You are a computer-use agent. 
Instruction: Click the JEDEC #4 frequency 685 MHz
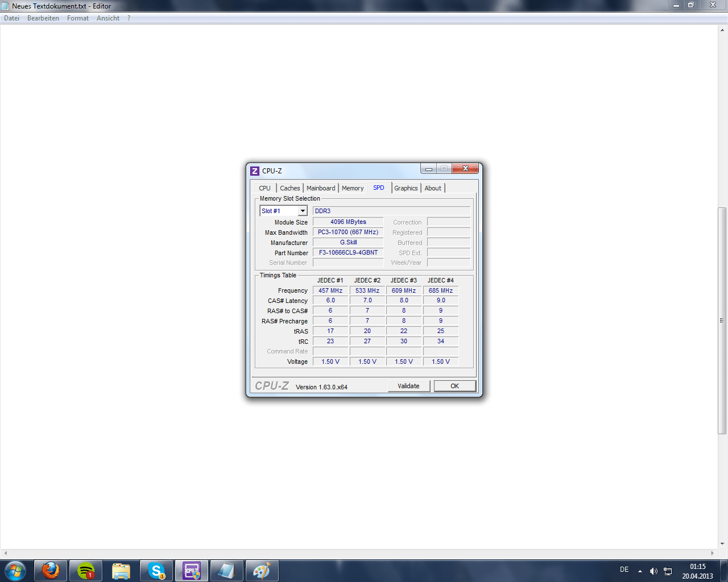click(441, 290)
